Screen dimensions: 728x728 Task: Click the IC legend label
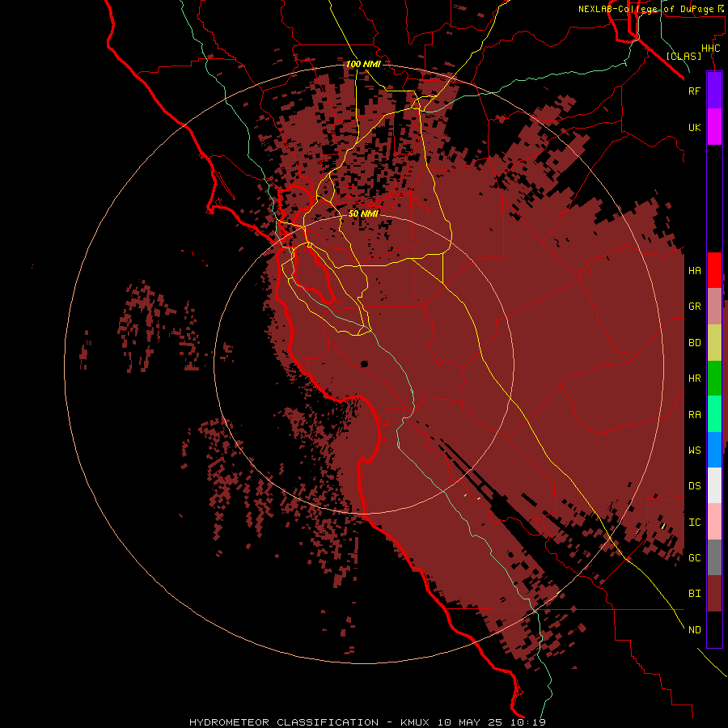click(695, 523)
